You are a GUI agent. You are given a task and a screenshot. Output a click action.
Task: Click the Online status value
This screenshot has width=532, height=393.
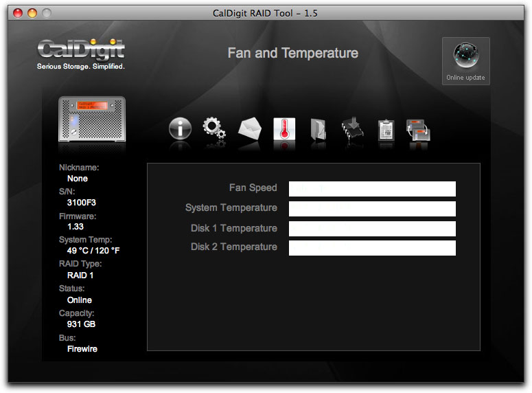tap(80, 300)
